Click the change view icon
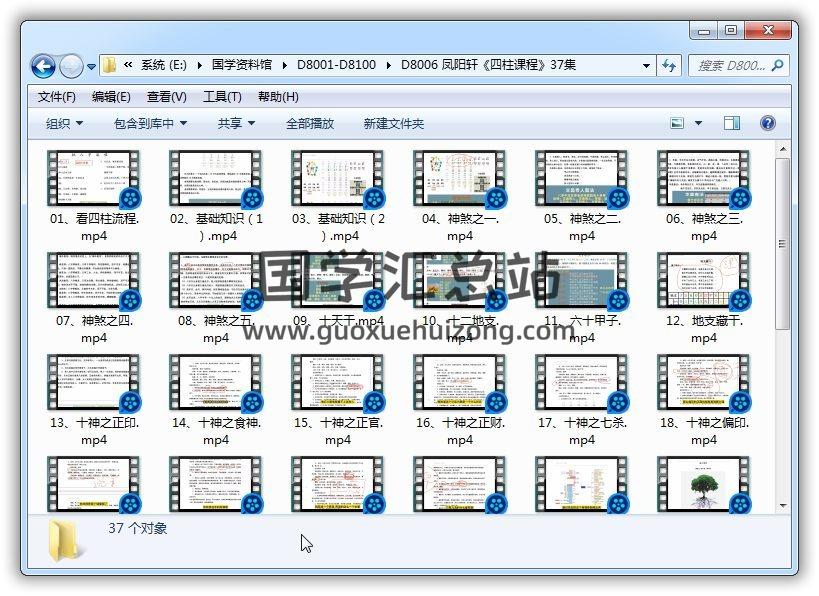The image size is (819, 596). (x=677, y=123)
